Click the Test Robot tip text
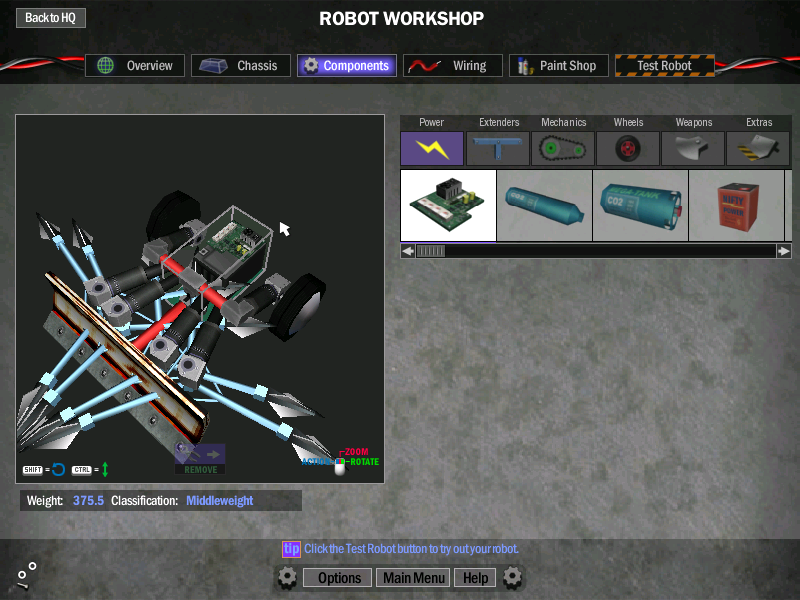 [x=411, y=549]
